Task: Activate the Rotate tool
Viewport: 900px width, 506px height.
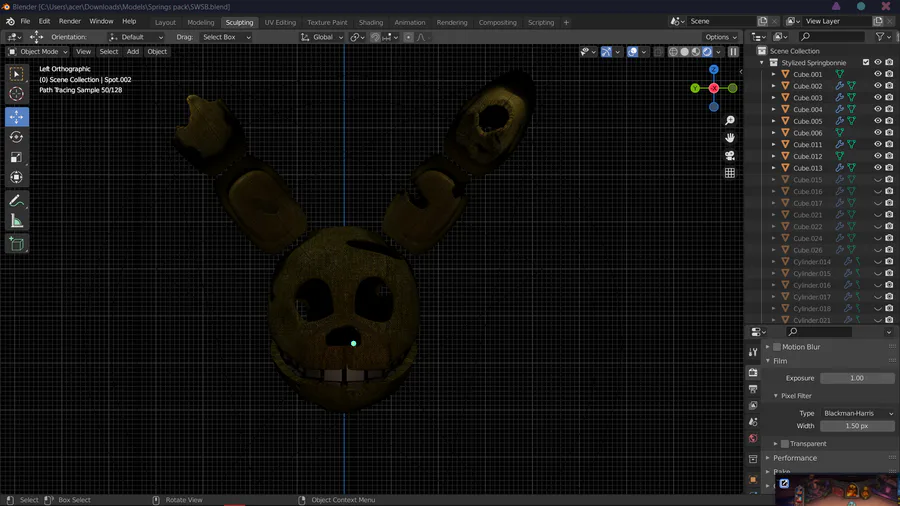Action: (x=17, y=137)
